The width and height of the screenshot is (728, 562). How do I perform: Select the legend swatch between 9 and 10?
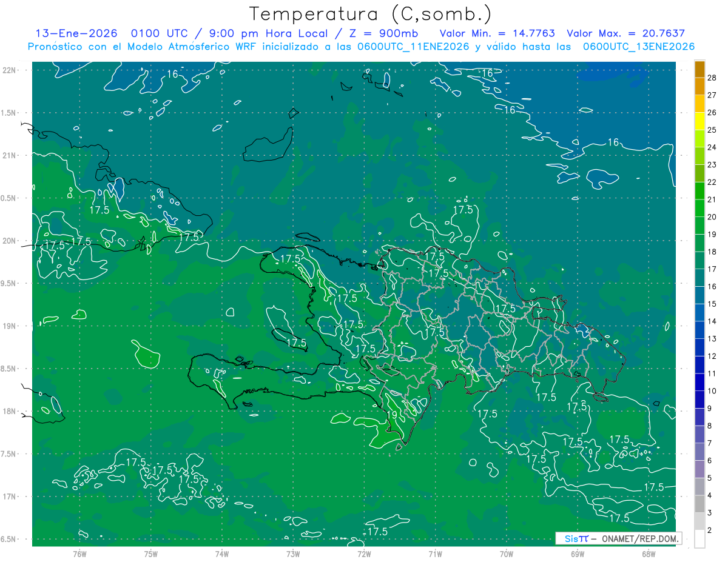[699, 400]
